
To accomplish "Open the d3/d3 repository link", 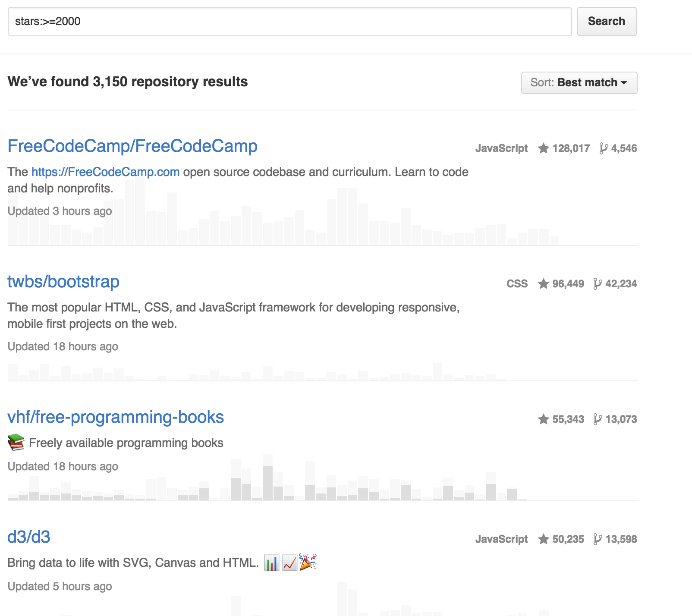I will click(29, 537).
